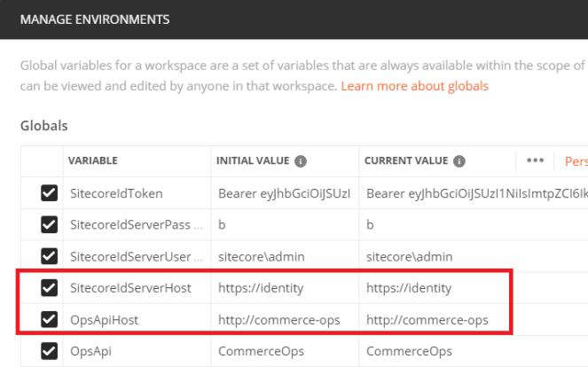Select the SitecoreIdServerUser variable name cell

click(137, 257)
